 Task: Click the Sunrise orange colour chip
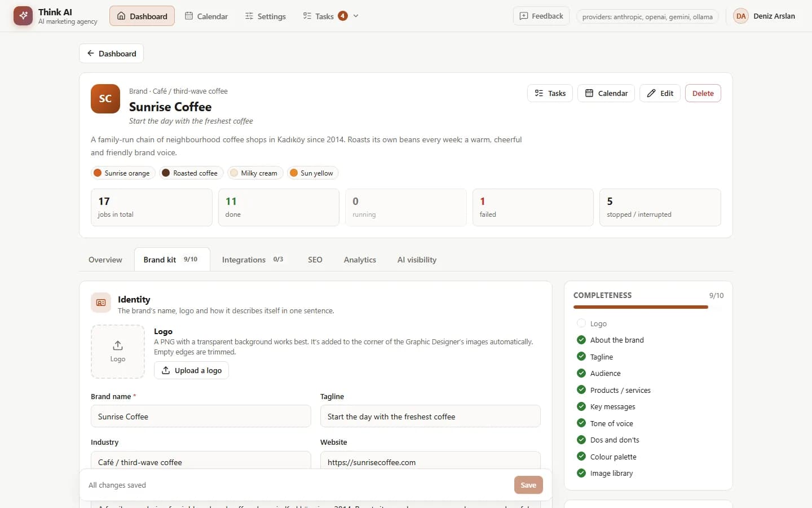point(122,173)
